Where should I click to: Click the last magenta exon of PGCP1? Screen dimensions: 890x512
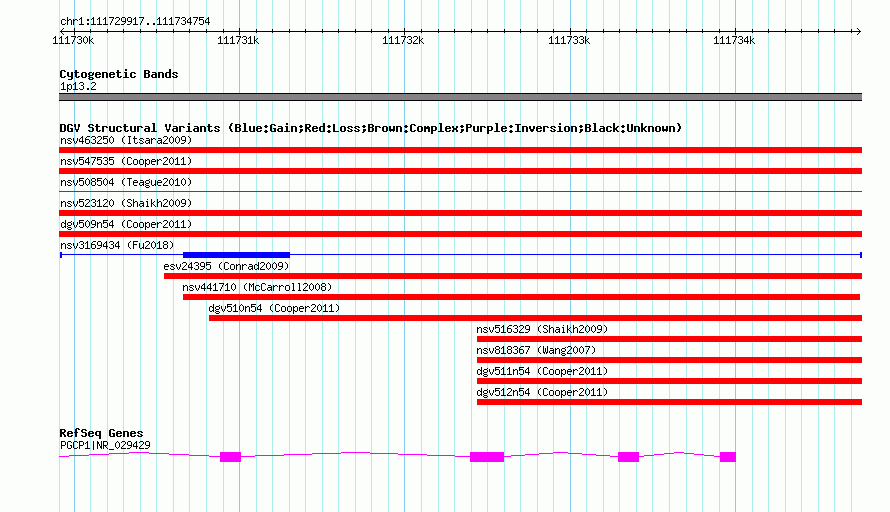click(728, 457)
